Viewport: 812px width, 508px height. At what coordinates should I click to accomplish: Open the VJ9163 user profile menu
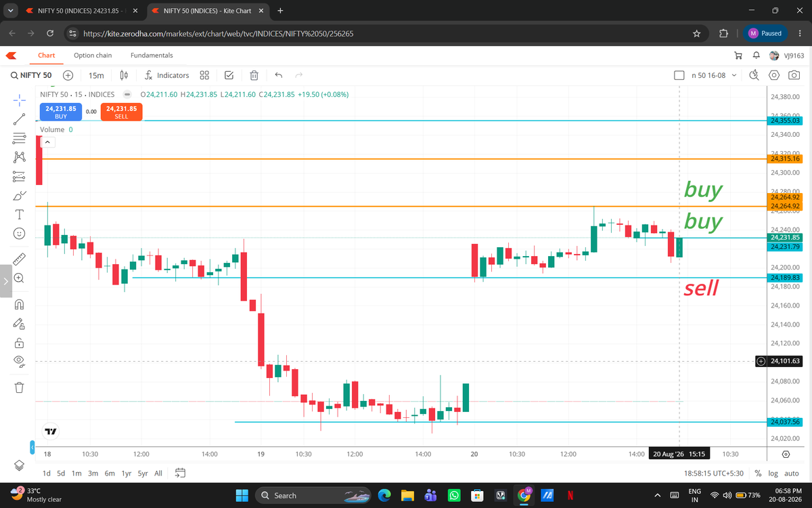pos(787,56)
